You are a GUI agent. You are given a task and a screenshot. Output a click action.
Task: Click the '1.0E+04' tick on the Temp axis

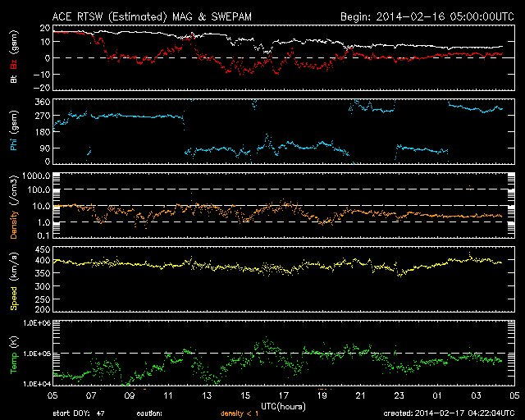coord(37,384)
